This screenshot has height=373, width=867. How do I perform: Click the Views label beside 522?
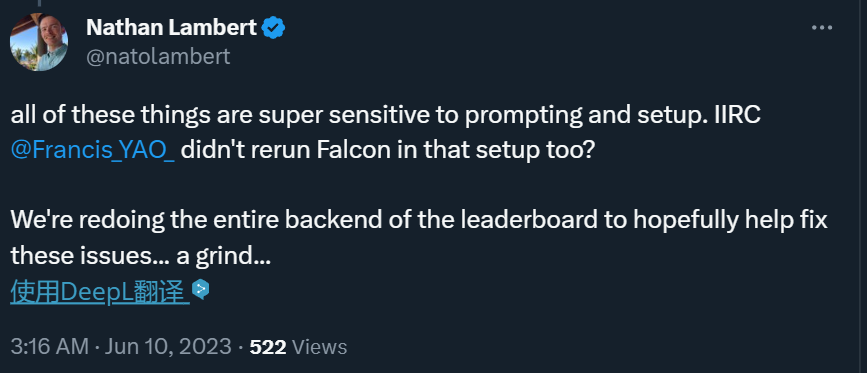coord(319,347)
